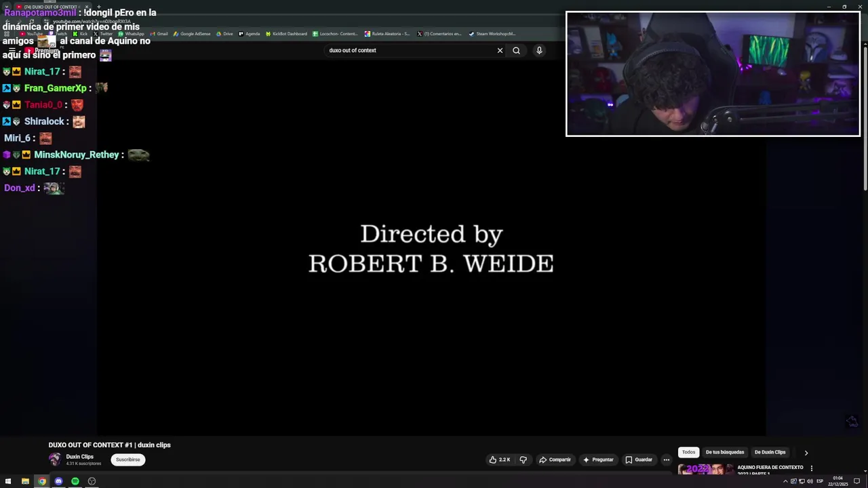Click the YouTube search magnifier button

(x=516, y=50)
